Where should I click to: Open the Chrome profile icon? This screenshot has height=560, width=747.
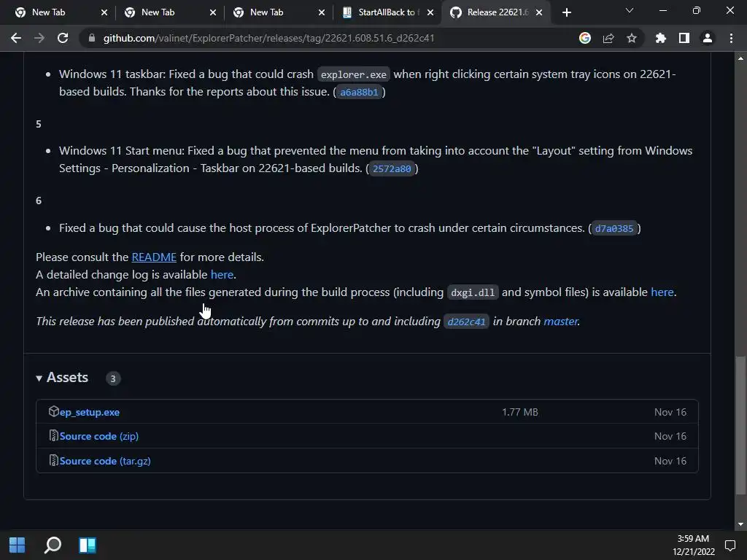(x=708, y=38)
